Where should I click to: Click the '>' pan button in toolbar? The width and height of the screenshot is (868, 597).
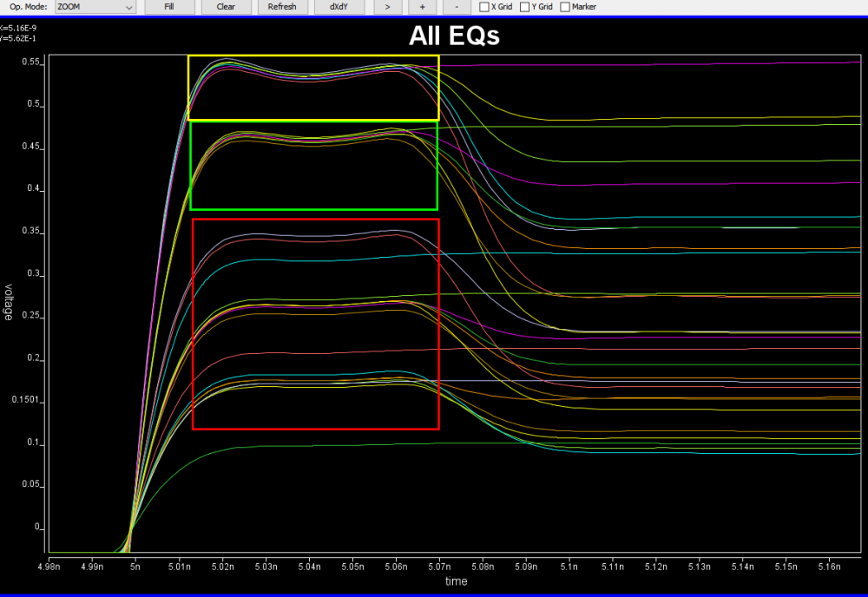click(387, 7)
